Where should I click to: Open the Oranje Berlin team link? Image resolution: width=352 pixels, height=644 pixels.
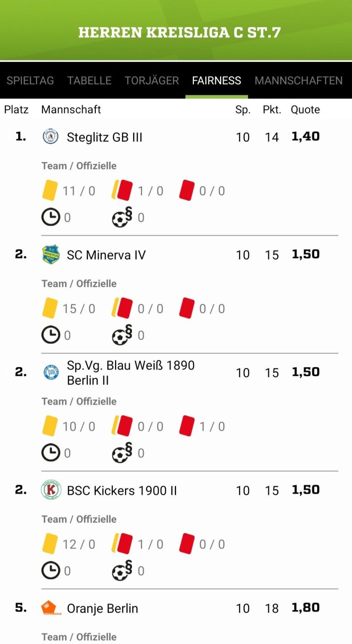[x=102, y=608]
